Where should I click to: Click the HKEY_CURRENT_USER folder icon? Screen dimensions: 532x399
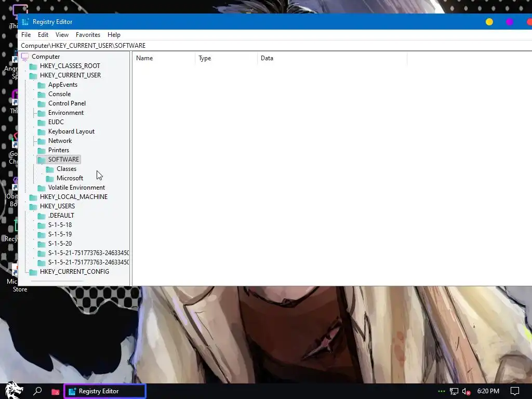coord(33,76)
